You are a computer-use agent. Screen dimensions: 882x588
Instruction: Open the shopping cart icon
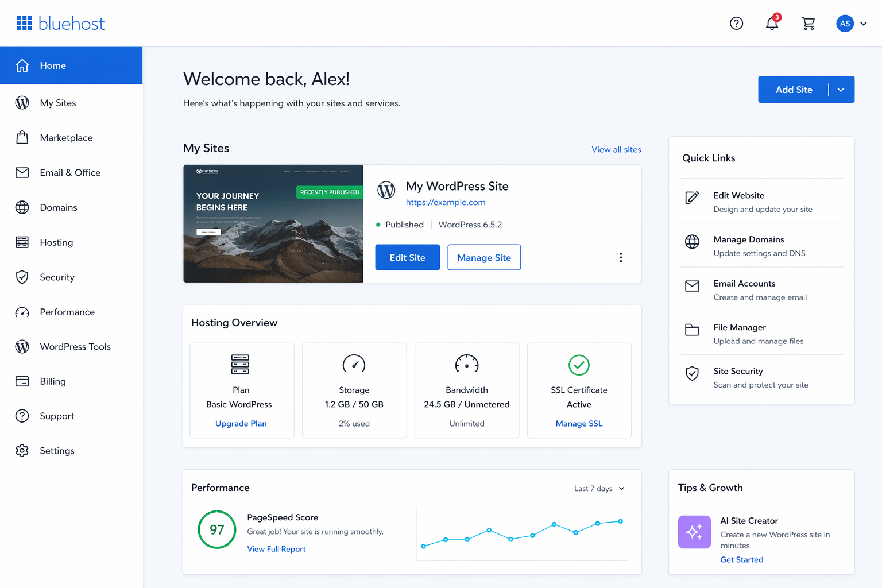pos(808,23)
